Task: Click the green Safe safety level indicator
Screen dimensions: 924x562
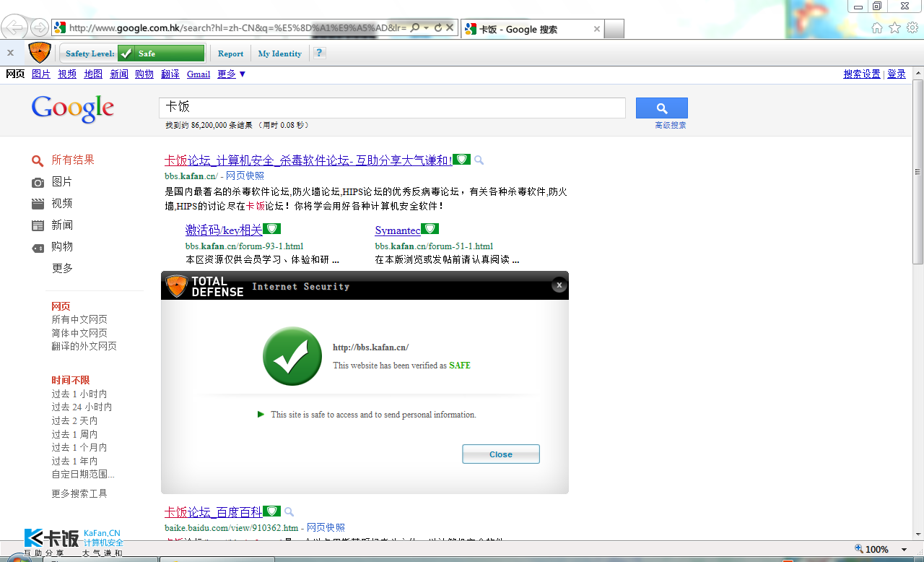Action: click(x=161, y=53)
